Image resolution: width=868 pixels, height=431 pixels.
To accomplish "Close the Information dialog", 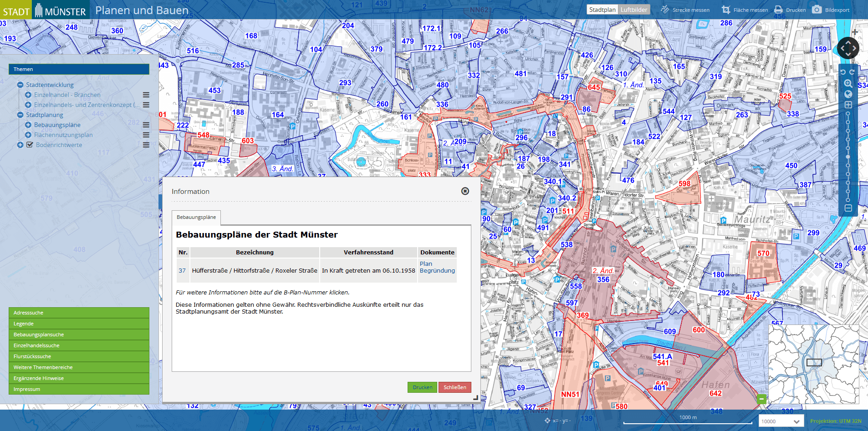I will (465, 191).
